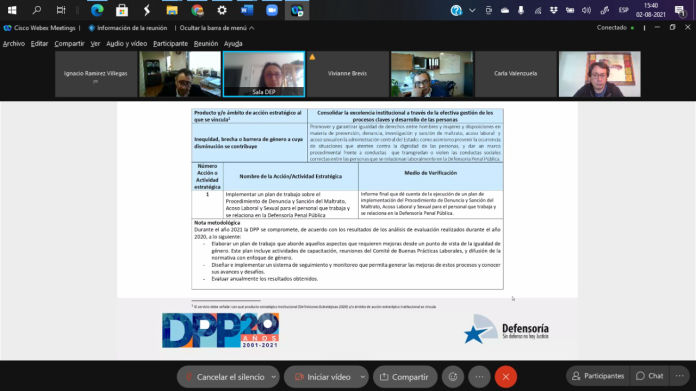Click Medio de Verificación table header
This screenshot has width=696, height=391.
(431, 173)
